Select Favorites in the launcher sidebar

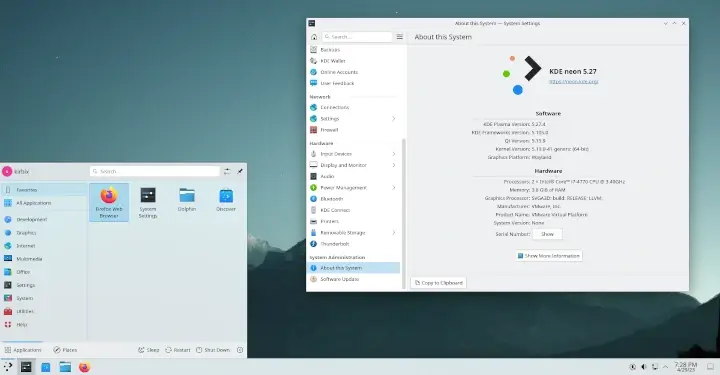44,190
